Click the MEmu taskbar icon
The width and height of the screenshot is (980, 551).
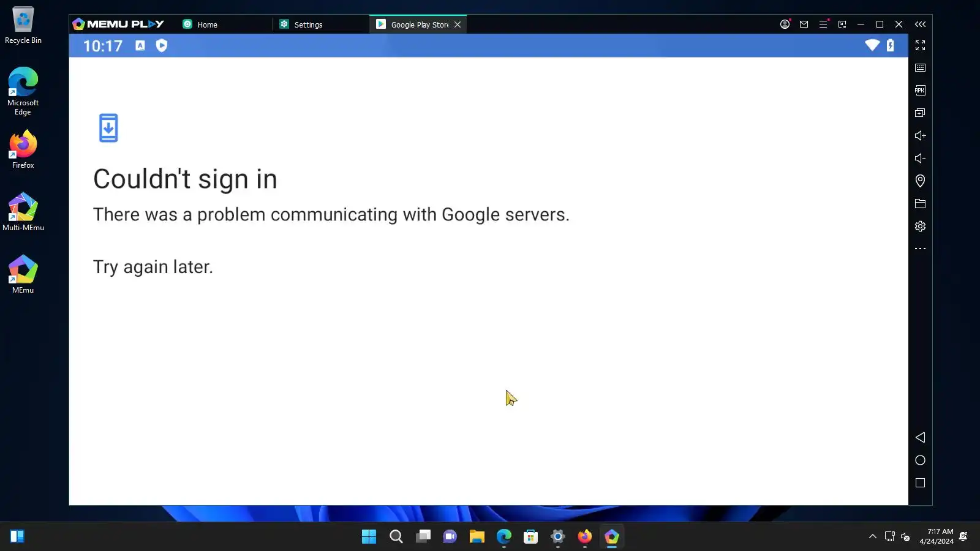(612, 537)
